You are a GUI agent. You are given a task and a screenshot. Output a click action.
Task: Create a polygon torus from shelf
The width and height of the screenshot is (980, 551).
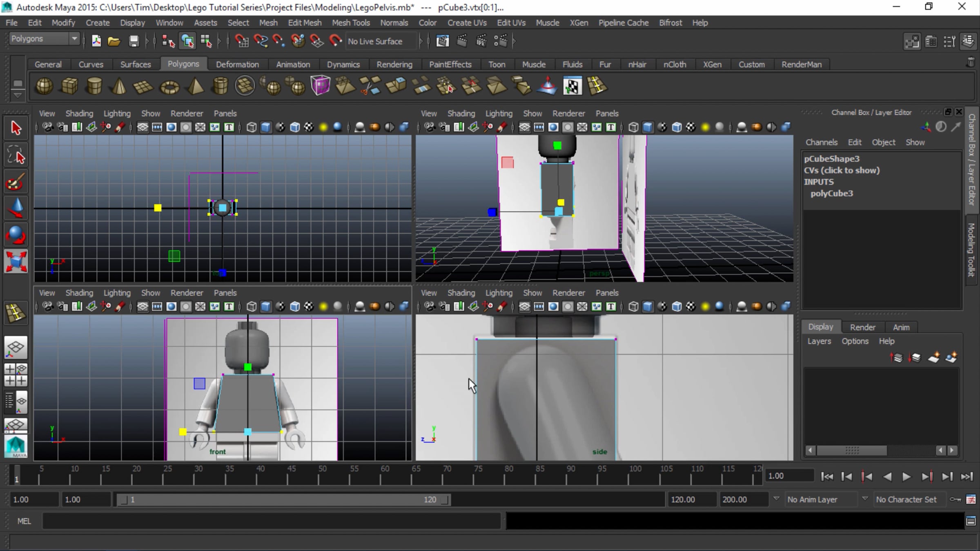tap(169, 87)
